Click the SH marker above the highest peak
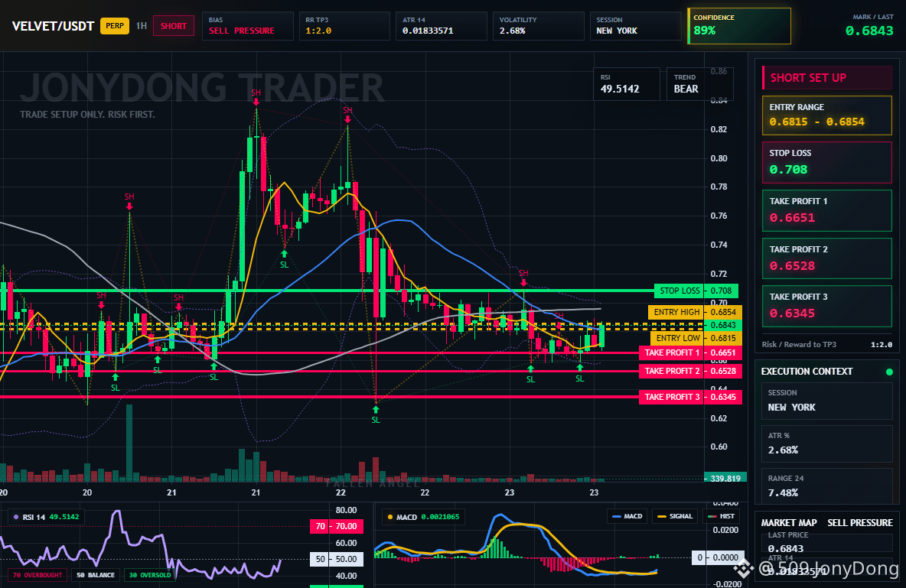Viewport: 906px width, 588px height. (256, 96)
